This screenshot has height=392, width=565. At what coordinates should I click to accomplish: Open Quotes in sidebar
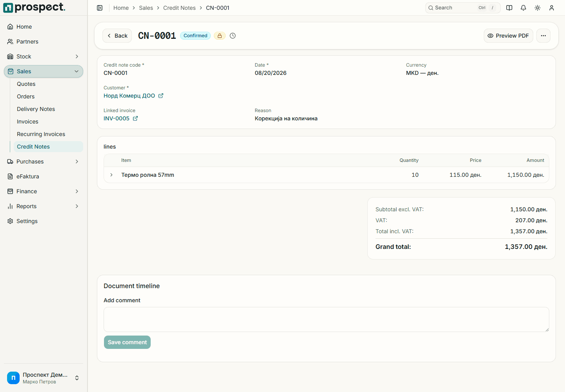point(26,84)
